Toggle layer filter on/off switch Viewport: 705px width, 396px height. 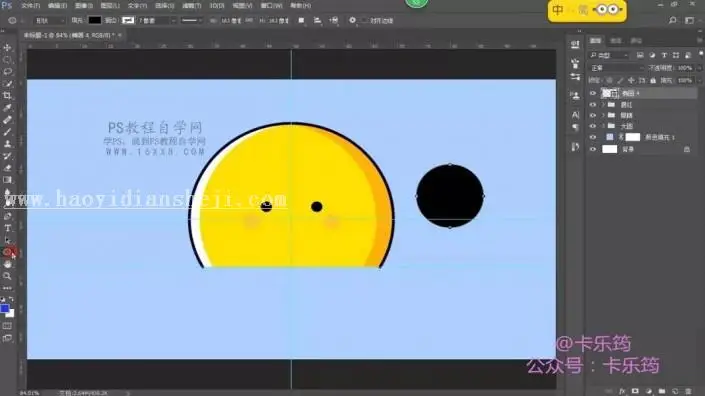[701, 54]
